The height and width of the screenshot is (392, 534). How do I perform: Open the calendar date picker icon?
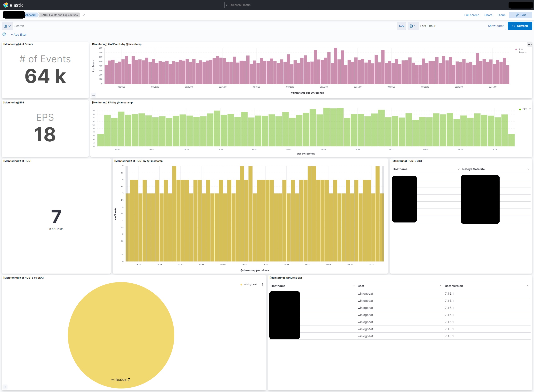411,26
